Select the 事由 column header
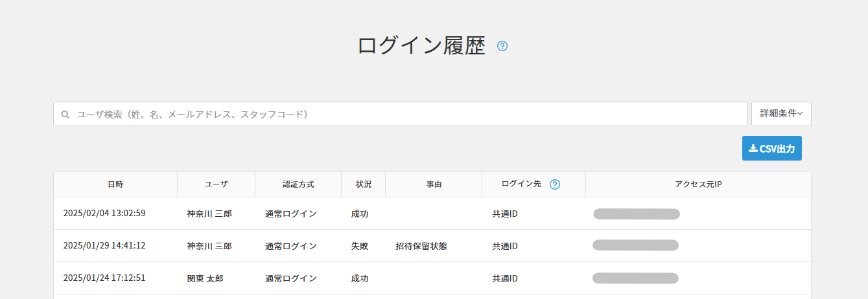This screenshot has width=868, height=299. pos(434,184)
